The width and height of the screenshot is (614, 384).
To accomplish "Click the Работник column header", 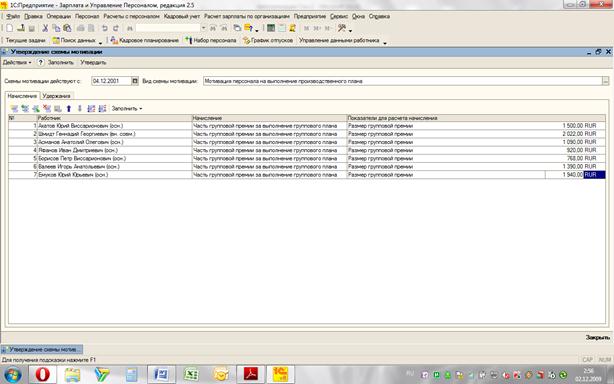I will (x=114, y=118).
